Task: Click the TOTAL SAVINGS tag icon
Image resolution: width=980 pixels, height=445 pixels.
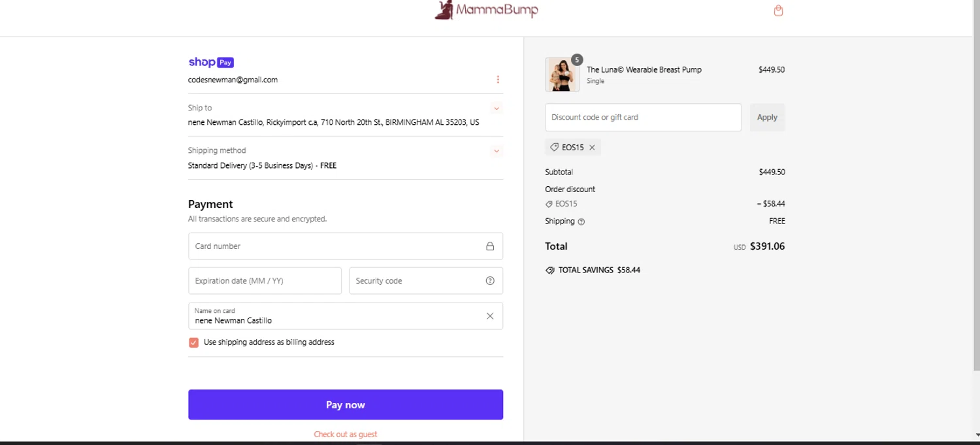Action: (x=550, y=270)
